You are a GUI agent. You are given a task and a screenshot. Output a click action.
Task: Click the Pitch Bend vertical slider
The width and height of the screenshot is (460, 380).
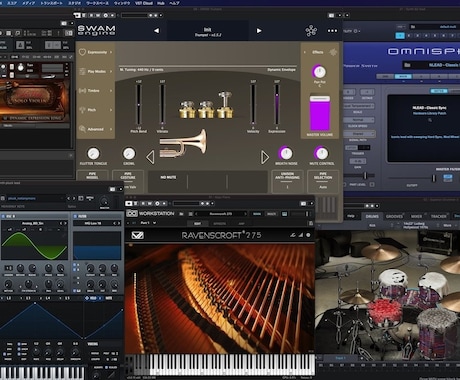[138, 105]
